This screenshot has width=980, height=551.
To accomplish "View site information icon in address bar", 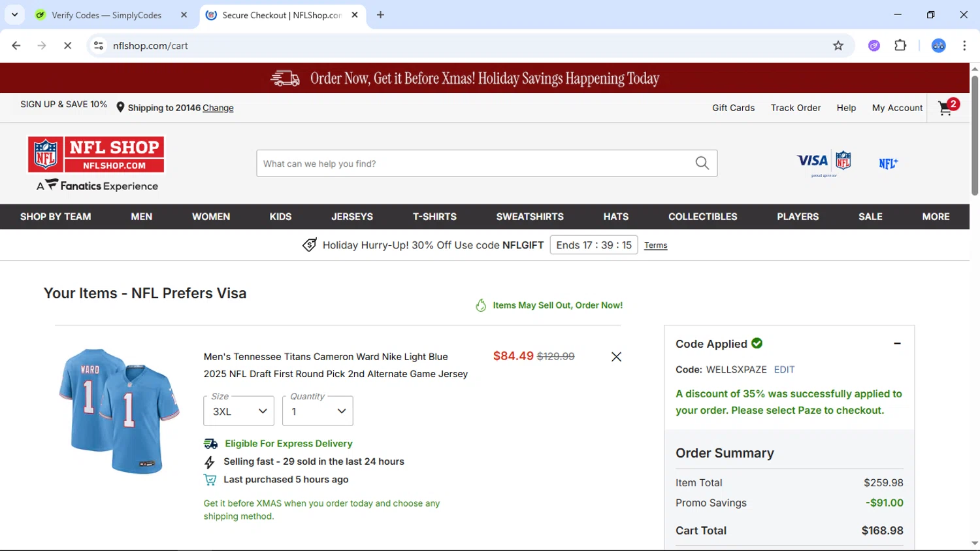I will click(x=99, y=45).
